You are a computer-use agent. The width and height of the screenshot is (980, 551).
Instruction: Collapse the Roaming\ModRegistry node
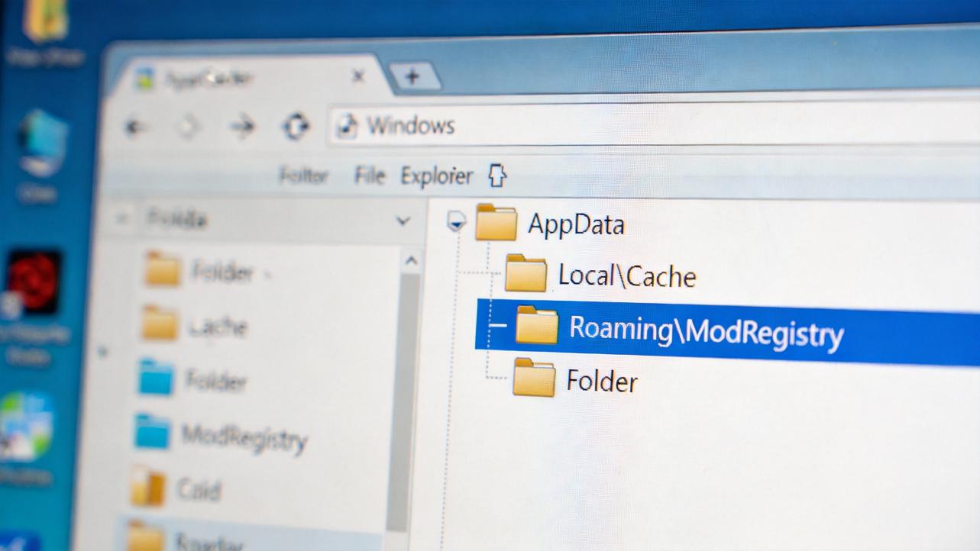[497, 325]
